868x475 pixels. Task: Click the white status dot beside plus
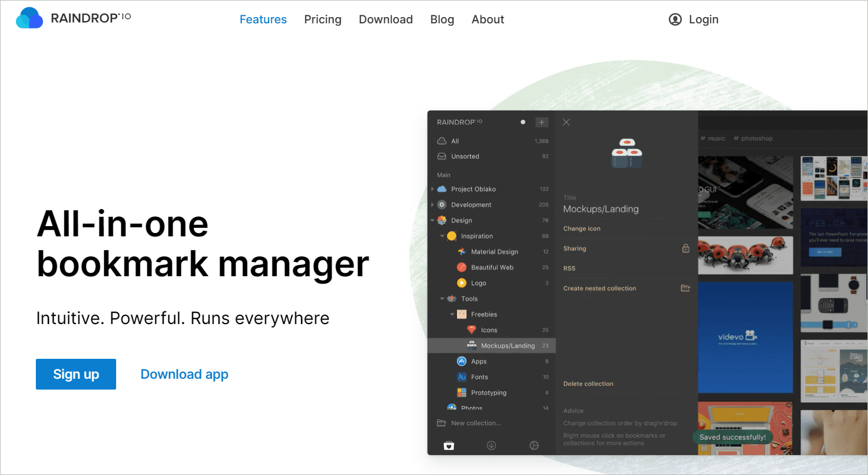pyautogui.click(x=523, y=122)
